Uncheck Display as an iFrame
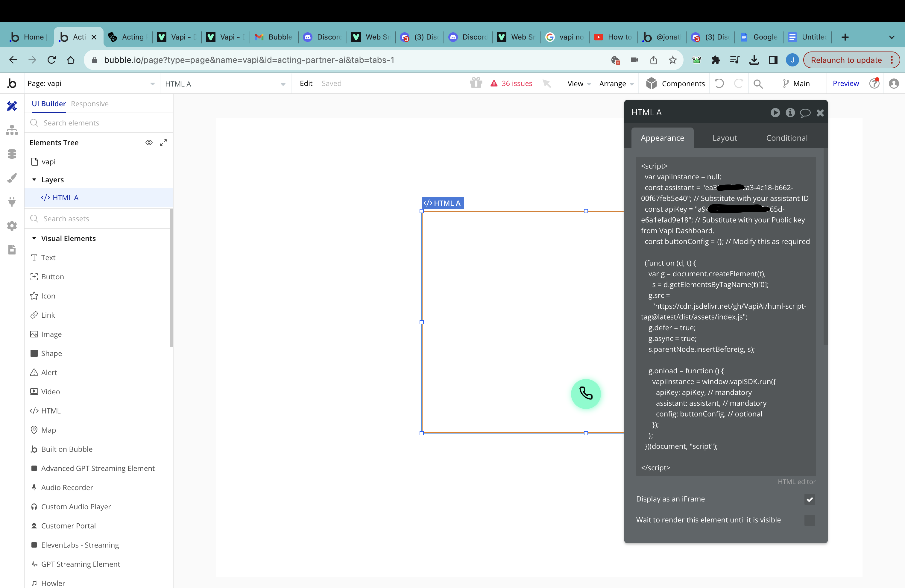Image resolution: width=905 pixels, height=588 pixels. (x=810, y=499)
